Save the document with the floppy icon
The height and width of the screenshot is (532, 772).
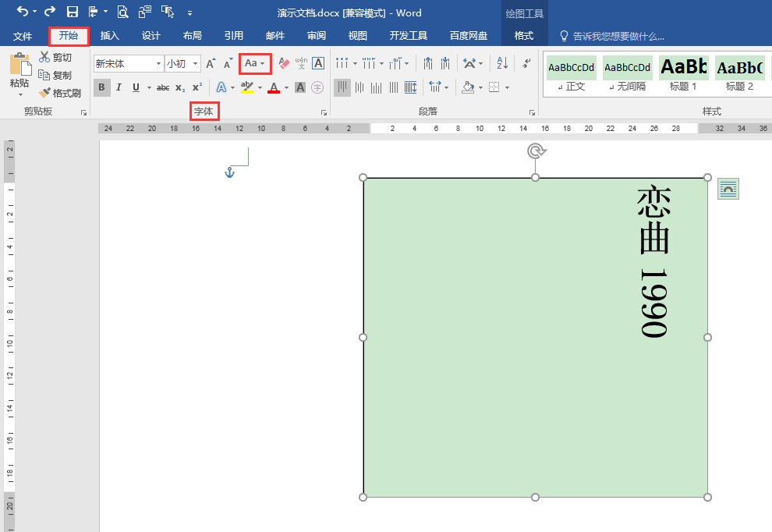(73, 12)
